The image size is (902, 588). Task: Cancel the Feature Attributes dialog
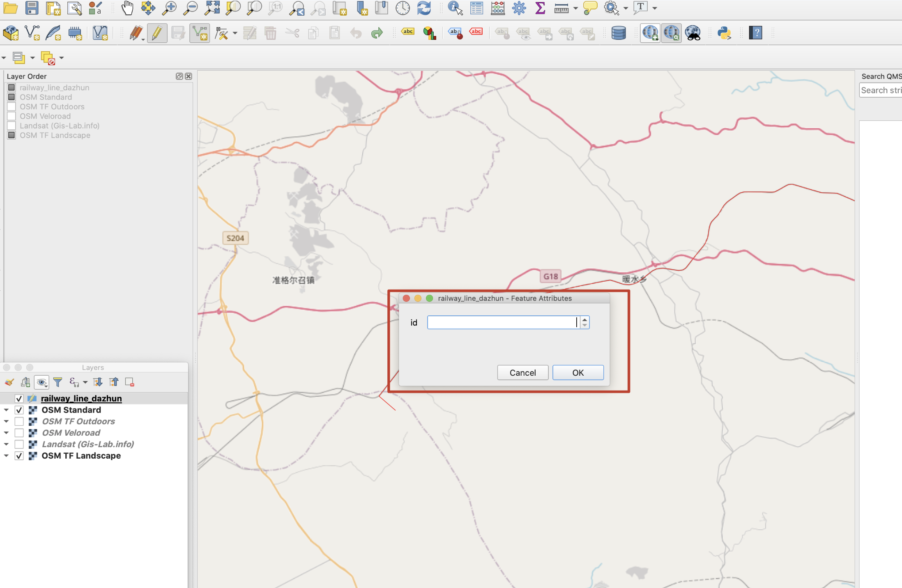pos(522,372)
